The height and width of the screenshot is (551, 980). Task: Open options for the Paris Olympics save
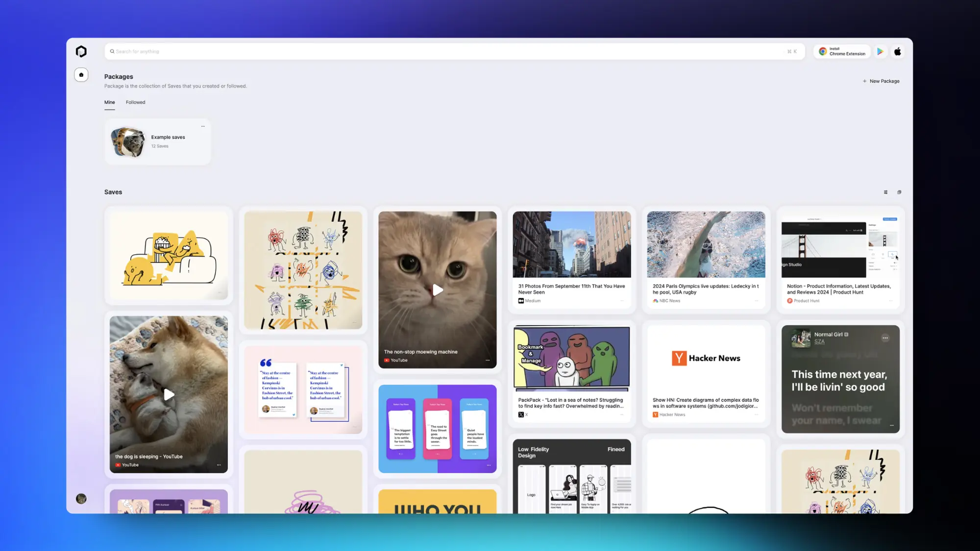pos(757,301)
